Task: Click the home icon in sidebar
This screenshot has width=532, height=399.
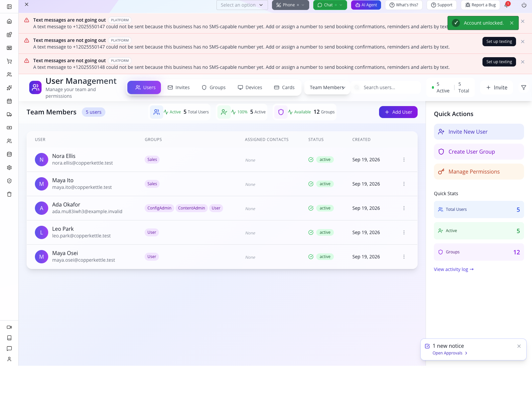Action: click(9, 21)
